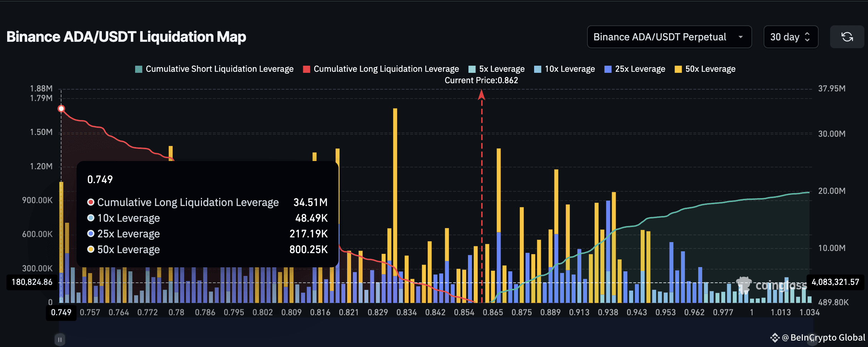Click the left zoom slider handle
The width and height of the screenshot is (868, 347).
[x=60, y=340]
